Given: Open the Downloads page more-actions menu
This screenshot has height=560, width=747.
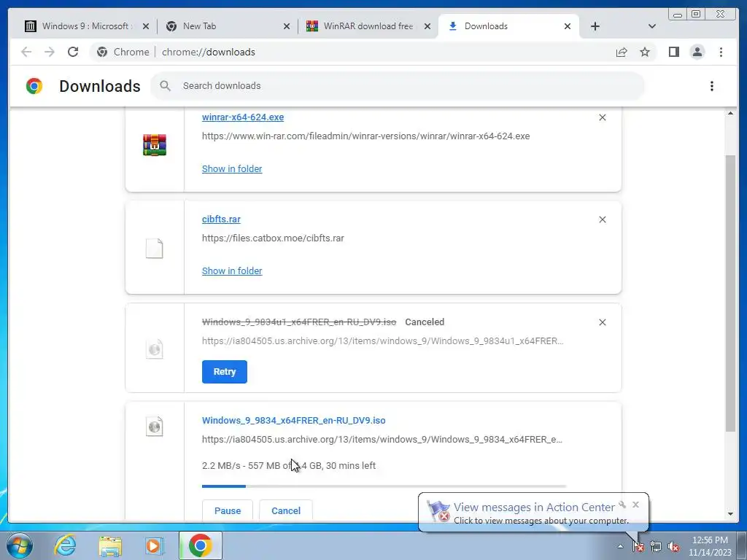Looking at the screenshot, I should point(712,86).
